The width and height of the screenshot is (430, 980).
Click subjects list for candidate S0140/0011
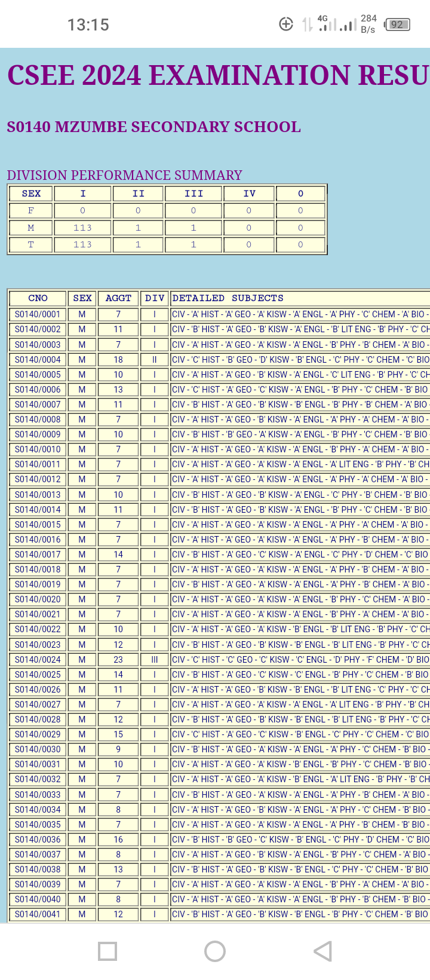point(300,464)
